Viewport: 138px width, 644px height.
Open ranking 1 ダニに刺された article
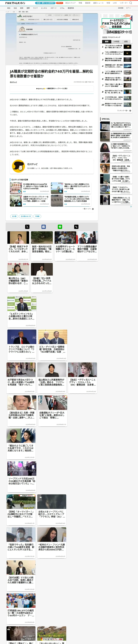coord(116,47)
